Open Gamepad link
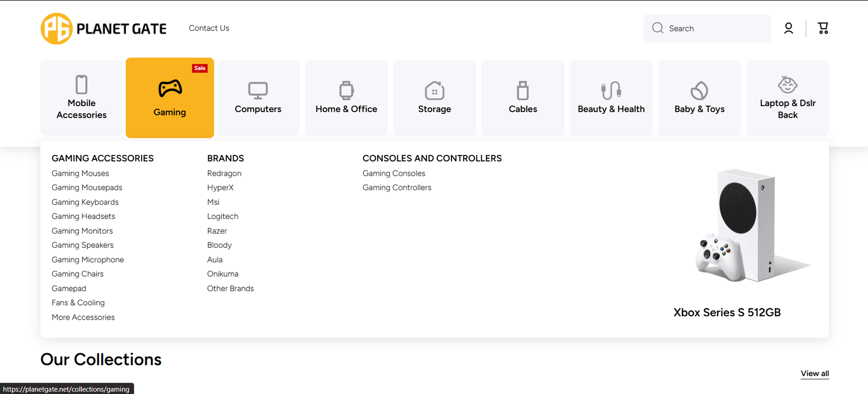 [x=69, y=288]
